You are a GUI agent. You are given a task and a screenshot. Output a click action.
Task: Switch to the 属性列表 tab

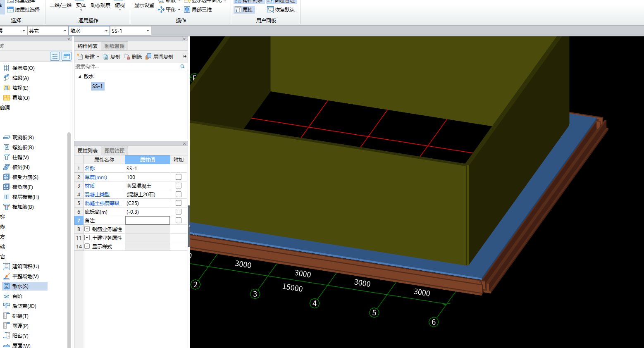pos(88,151)
